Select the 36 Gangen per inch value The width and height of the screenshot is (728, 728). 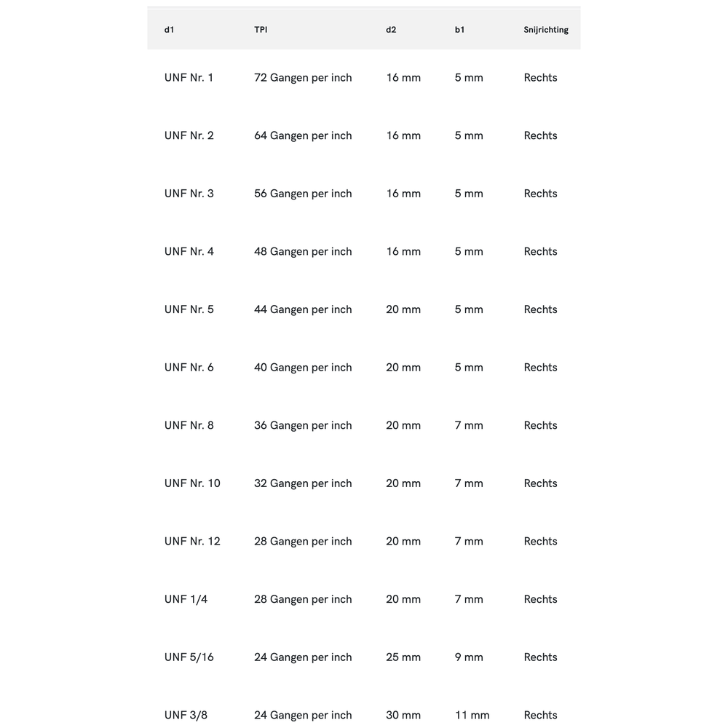[x=303, y=425]
